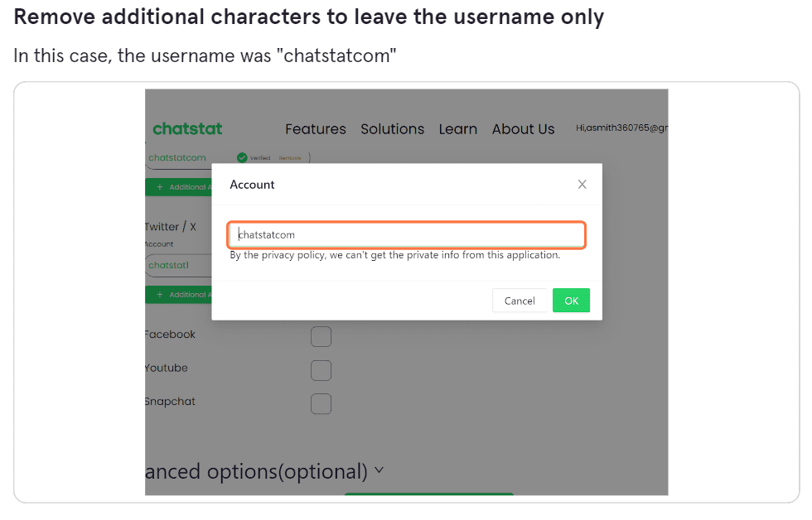Click the green OK button
Viewport: 812px width, 520px height.
coord(571,301)
